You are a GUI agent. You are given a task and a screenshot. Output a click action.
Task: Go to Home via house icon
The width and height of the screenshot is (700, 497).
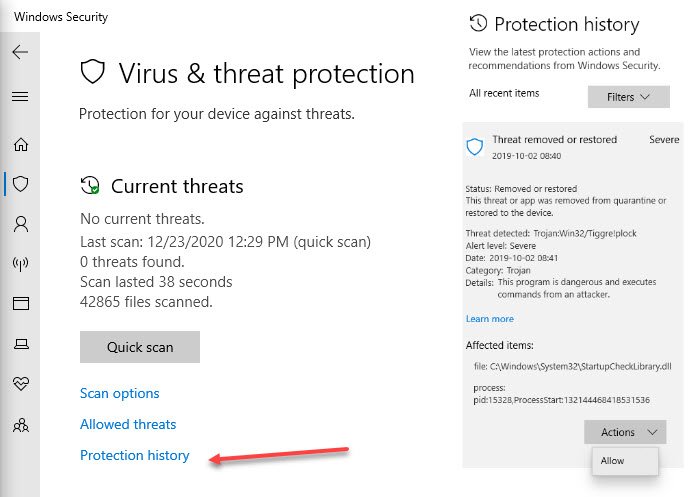tap(20, 145)
